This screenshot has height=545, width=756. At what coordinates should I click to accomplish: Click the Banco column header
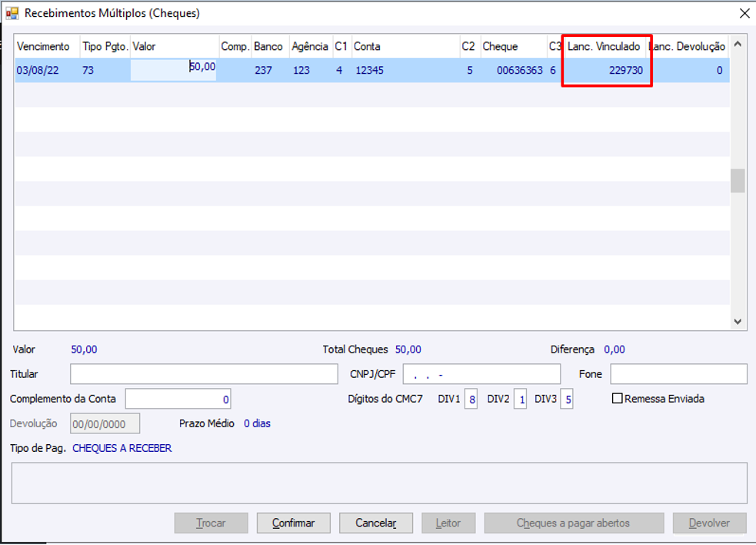click(x=271, y=46)
